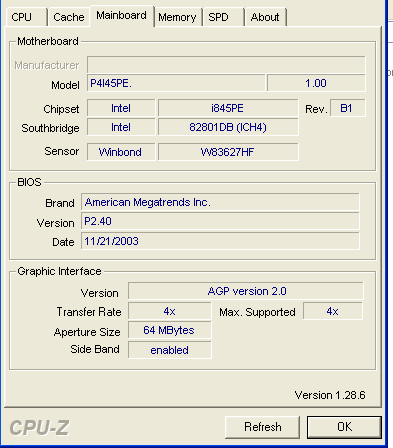This screenshot has width=393, height=448.
Task: Click the Chipset vendor Intel field
Action: (x=121, y=108)
